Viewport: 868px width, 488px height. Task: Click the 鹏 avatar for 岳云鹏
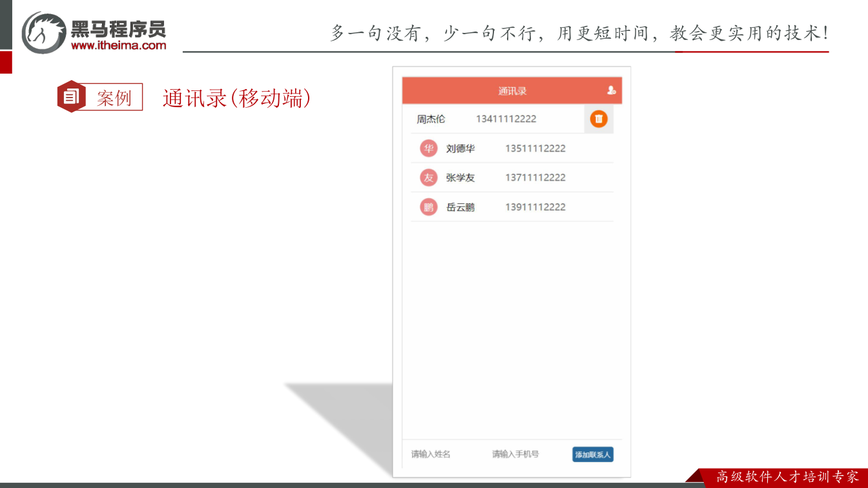pos(428,207)
